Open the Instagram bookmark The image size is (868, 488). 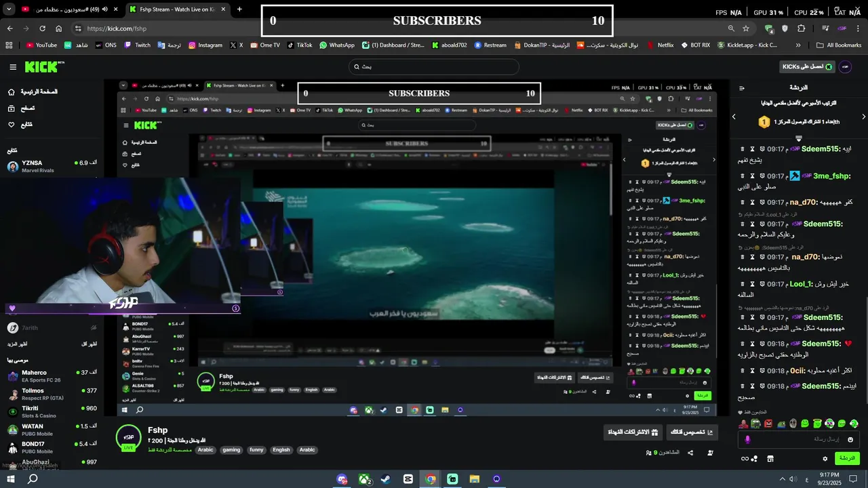(205, 45)
